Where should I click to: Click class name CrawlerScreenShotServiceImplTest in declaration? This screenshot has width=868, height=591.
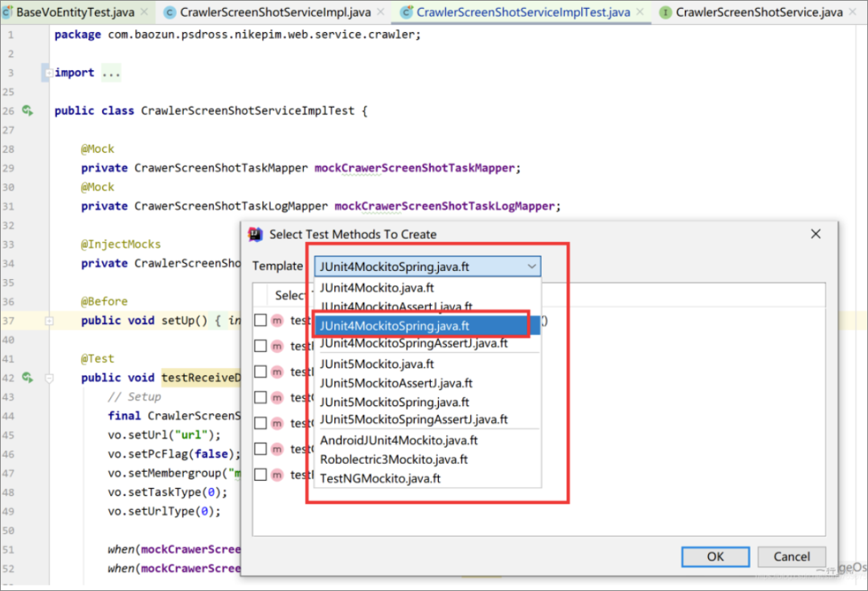pos(248,110)
